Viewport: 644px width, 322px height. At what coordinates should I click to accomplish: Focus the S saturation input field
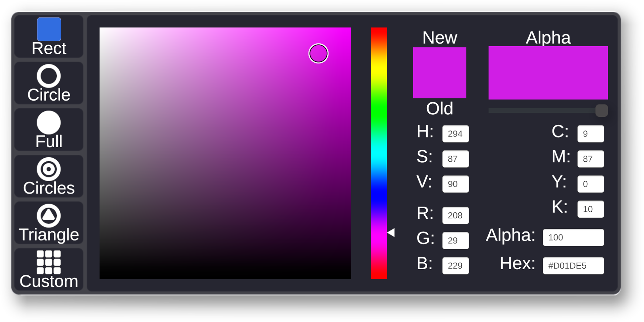pyautogui.click(x=455, y=159)
